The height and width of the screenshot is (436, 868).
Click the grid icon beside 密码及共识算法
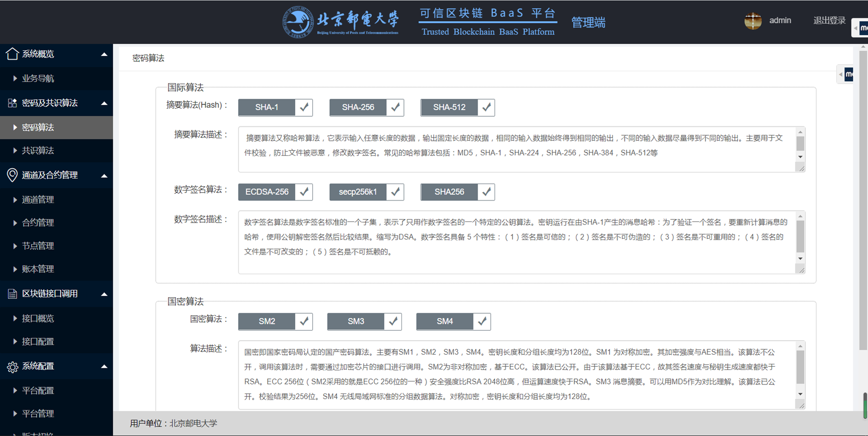click(x=12, y=103)
